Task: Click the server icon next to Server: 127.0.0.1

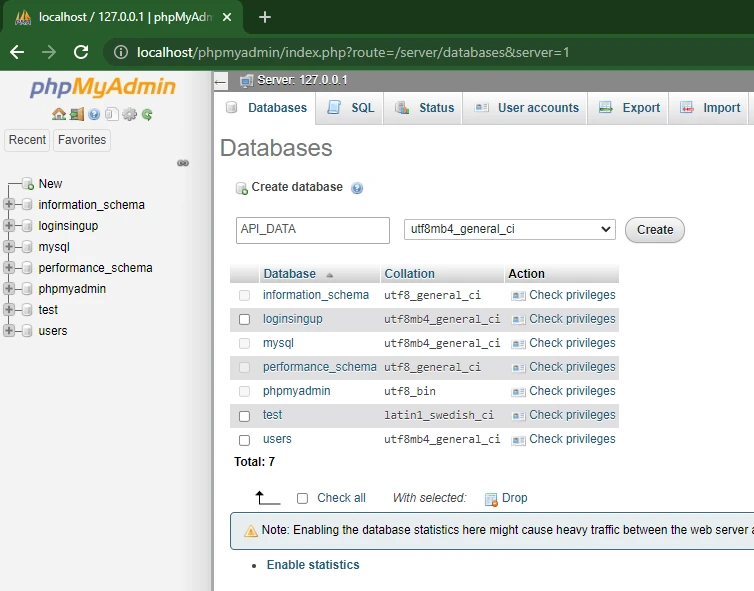Action: pos(246,80)
